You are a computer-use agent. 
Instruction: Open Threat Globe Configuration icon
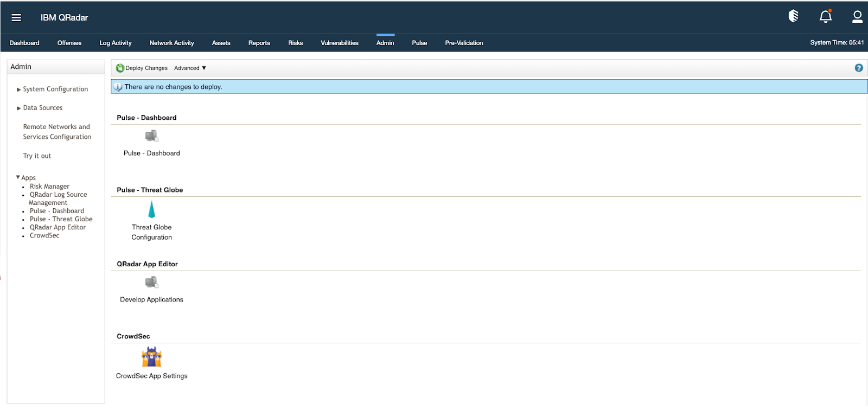[151, 210]
